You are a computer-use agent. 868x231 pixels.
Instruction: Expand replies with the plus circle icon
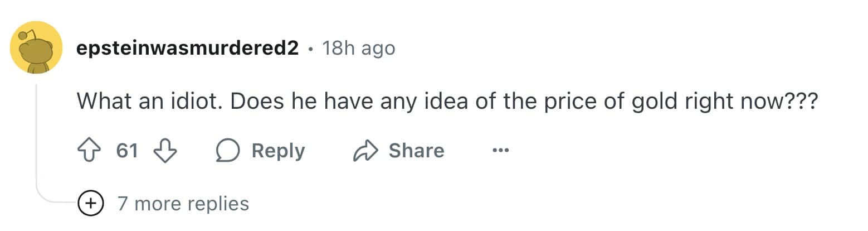coord(90,203)
